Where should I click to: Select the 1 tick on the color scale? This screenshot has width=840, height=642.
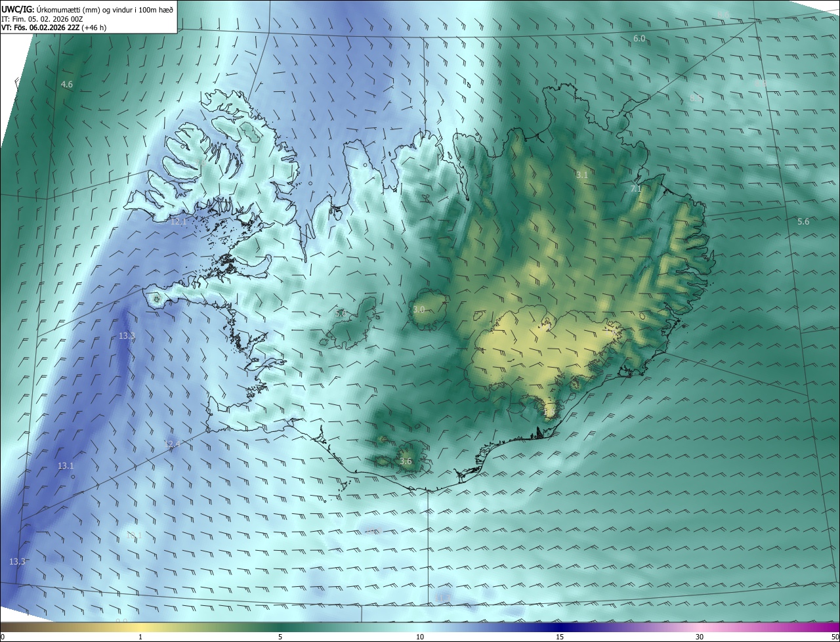[x=140, y=637]
